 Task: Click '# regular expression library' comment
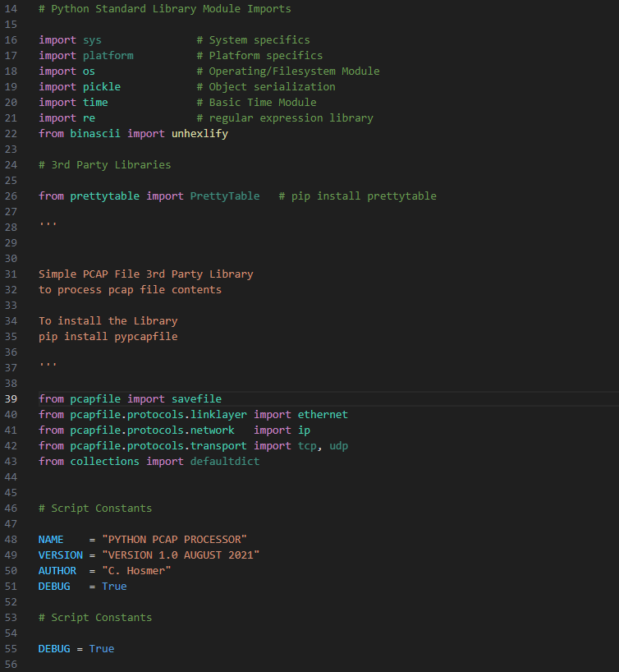(285, 118)
